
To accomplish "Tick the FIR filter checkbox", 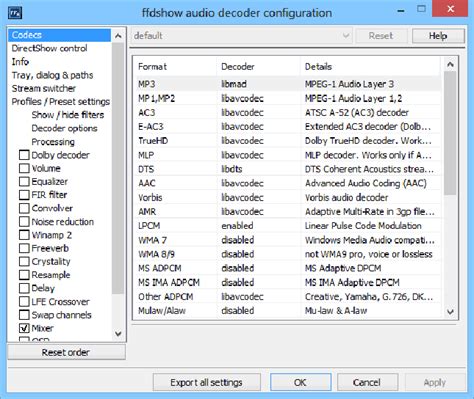I will coord(24,195).
